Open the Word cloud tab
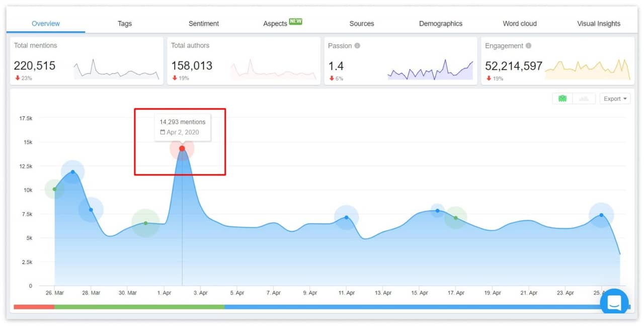Image resolution: width=644 pixels, height=328 pixels. [x=519, y=23]
